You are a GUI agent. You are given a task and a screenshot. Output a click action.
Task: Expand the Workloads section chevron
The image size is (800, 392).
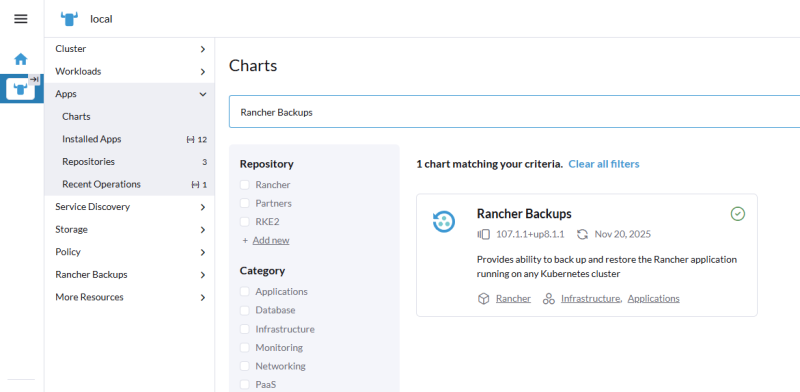click(203, 72)
